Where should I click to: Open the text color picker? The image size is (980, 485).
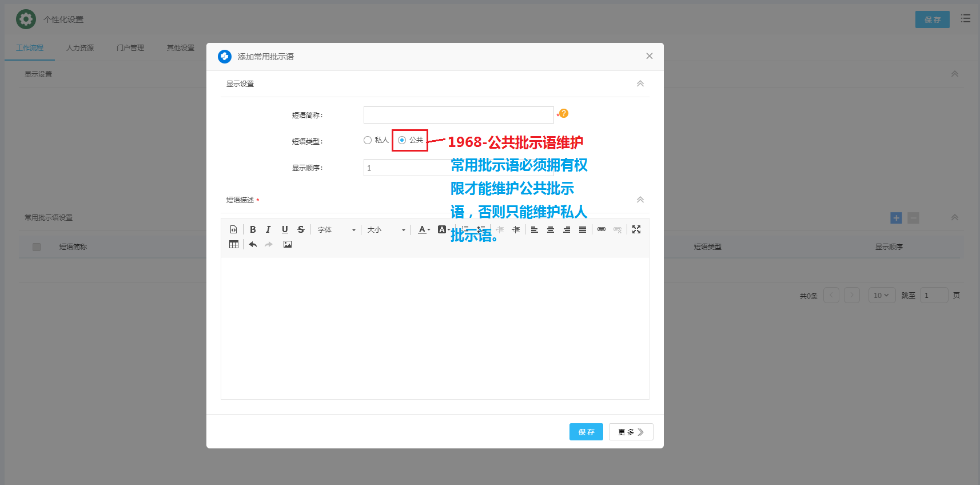click(423, 229)
